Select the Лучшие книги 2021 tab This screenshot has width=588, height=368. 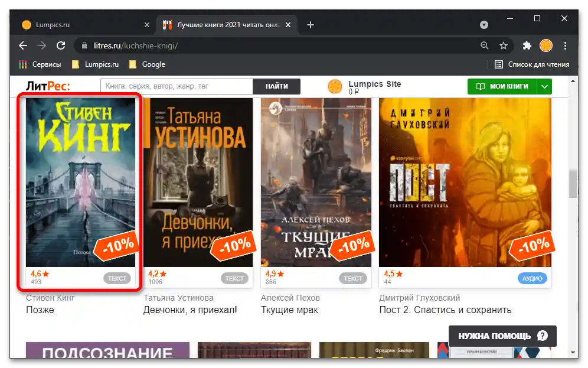[227, 25]
